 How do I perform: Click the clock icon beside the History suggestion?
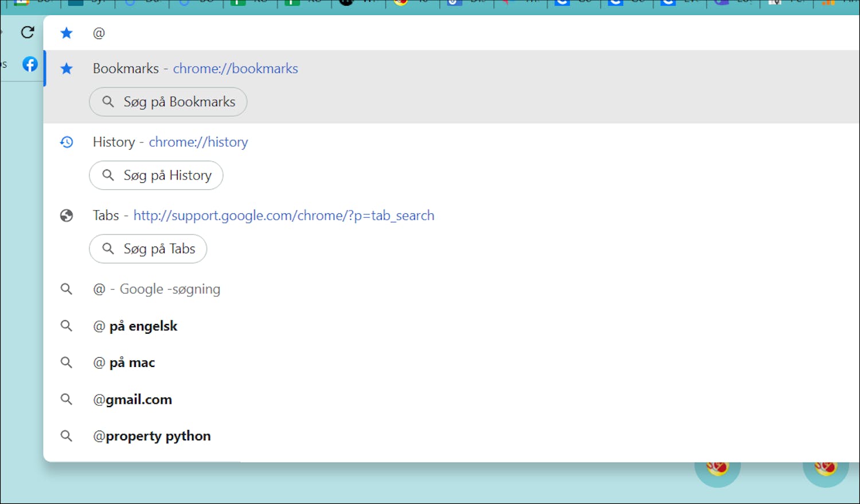[67, 142]
